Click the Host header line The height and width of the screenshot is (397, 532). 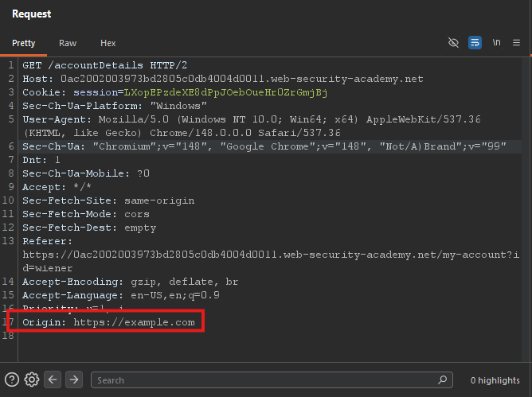pyautogui.click(x=223, y=79)
